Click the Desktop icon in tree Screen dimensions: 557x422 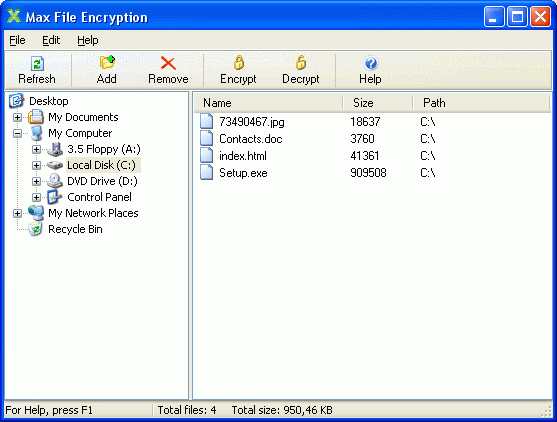coord(16,101)
